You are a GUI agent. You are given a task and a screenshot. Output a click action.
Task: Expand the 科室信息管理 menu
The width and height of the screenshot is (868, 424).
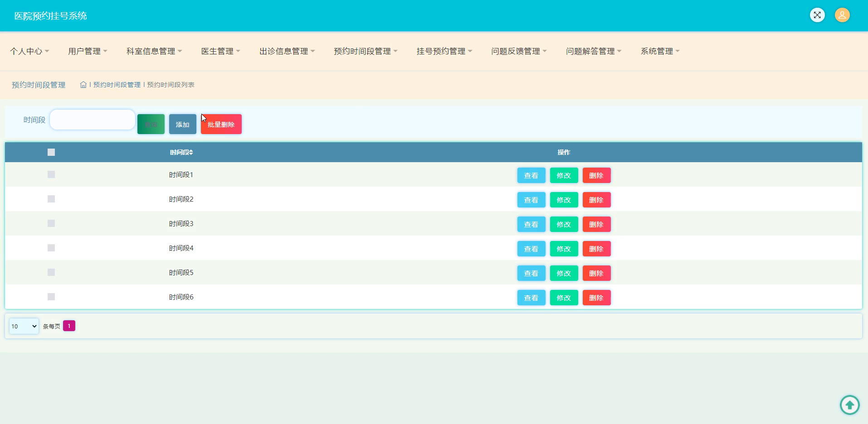coord(154,51)
